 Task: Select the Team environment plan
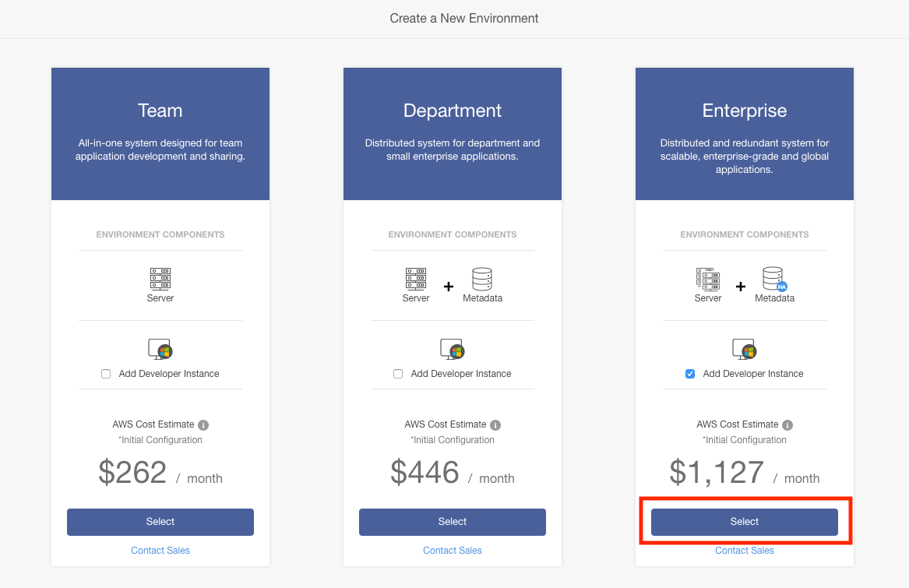(x=160, y=522)
